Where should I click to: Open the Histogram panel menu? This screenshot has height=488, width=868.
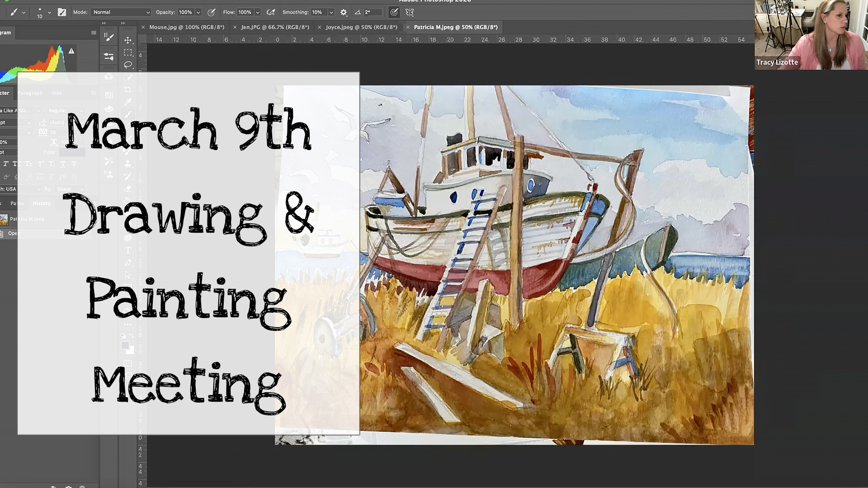(94, 33)
